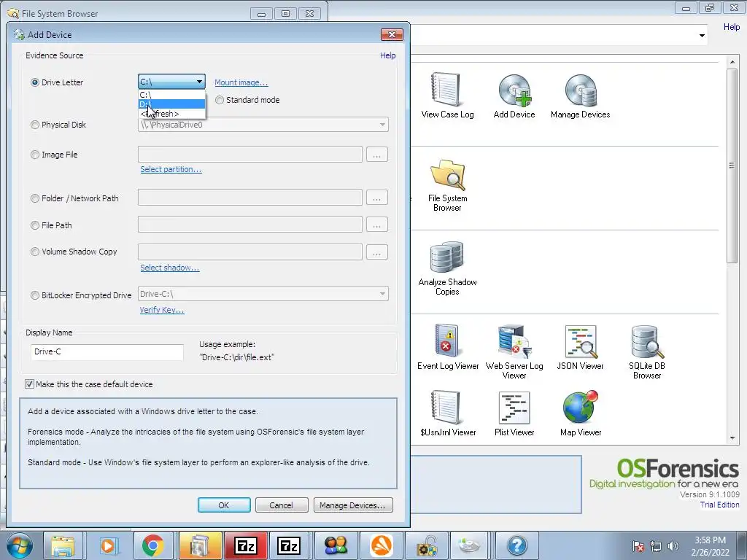Open the SQLite DB Browser icon
The image size is (747, 560).
tap(647, 351)
